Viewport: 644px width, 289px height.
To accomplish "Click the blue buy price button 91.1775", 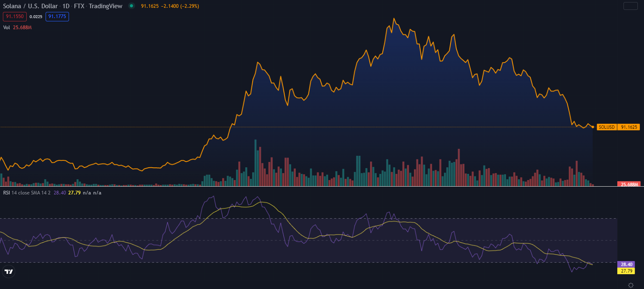I will click(57, 16).
